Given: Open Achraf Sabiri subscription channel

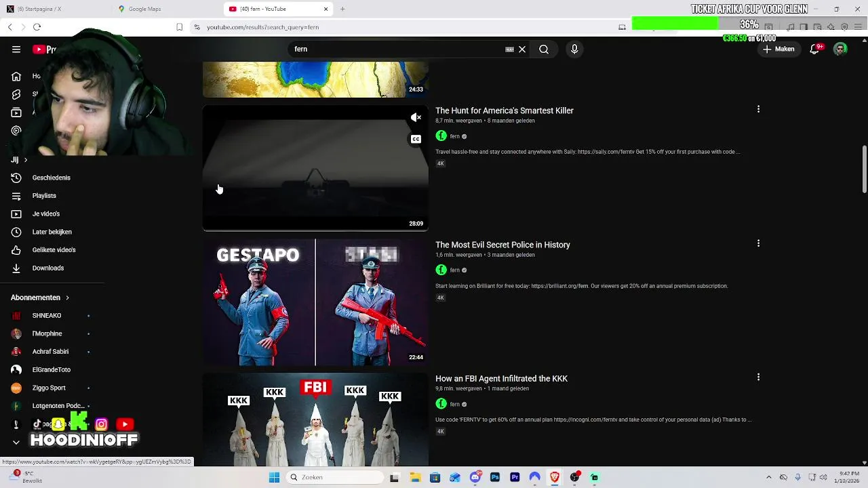Looking at the screenshot, I should tap(50, 352).
